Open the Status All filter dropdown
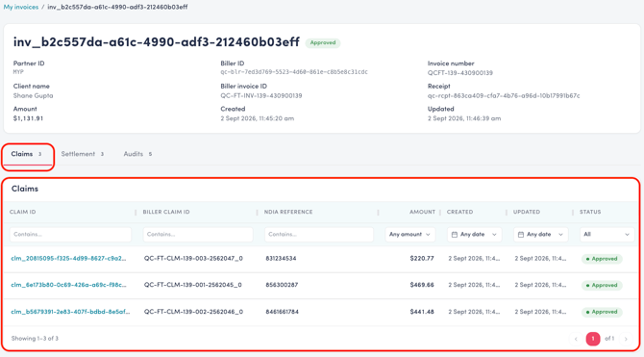 click(607, 235)
